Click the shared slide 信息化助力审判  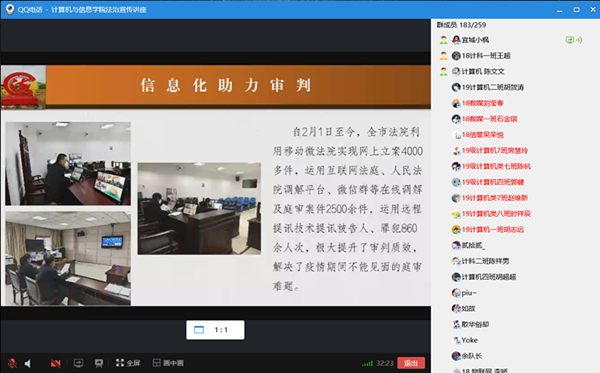coord(216,185)
